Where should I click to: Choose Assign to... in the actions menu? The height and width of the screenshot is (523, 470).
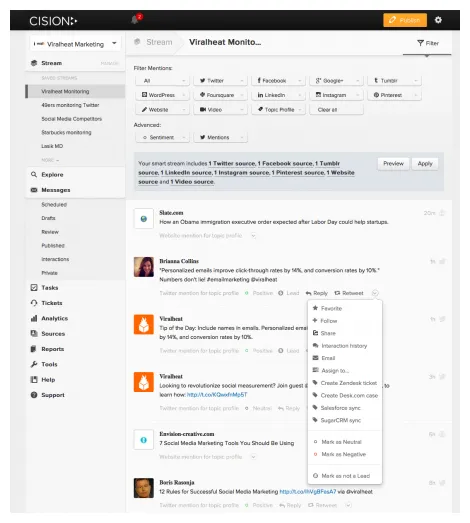pyautogui.click(x=345, y=370)
